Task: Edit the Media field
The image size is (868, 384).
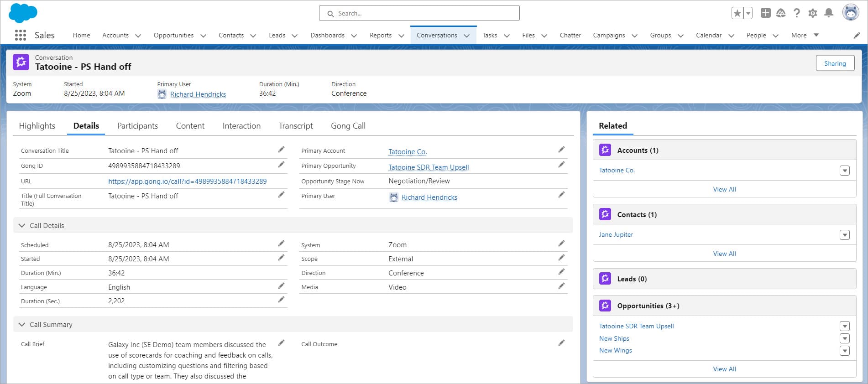Action: tap(562, 286)
